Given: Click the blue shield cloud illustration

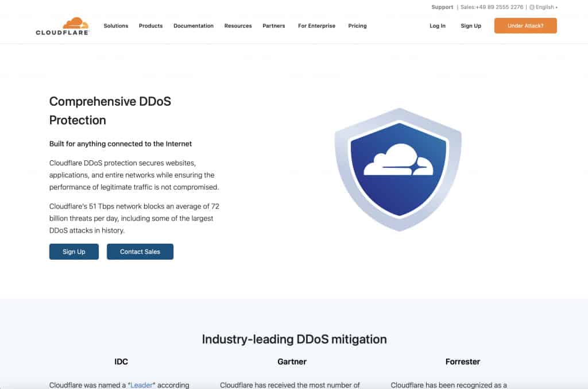Looking at the screenshot, I should click(x=399, y=170).
